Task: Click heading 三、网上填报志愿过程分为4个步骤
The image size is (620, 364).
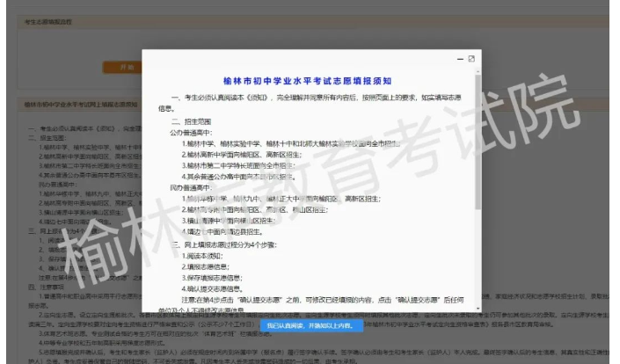Action: click(224, 245)
